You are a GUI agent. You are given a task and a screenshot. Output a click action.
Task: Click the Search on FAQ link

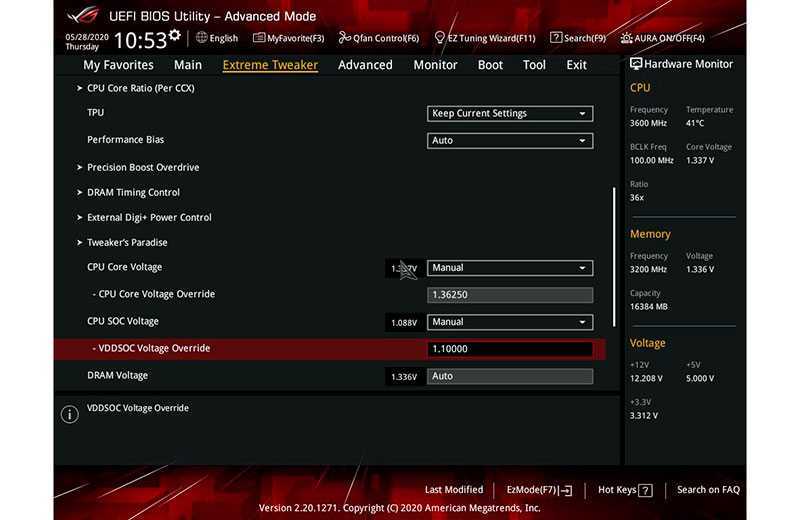tap(708, 490)
